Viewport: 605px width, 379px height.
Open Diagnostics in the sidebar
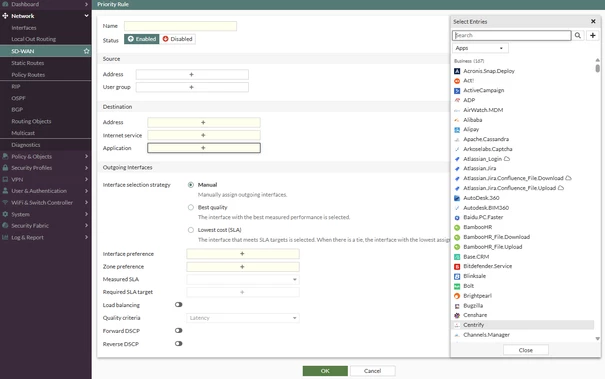(x=26, y=145)
